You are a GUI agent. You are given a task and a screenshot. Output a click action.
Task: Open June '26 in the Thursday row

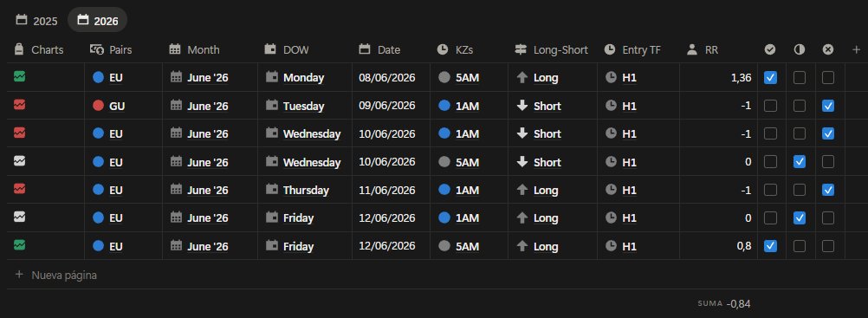point(208,190)
